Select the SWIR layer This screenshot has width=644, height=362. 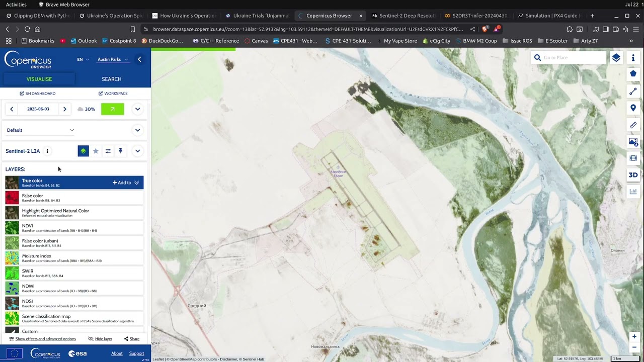pos(74,273)
